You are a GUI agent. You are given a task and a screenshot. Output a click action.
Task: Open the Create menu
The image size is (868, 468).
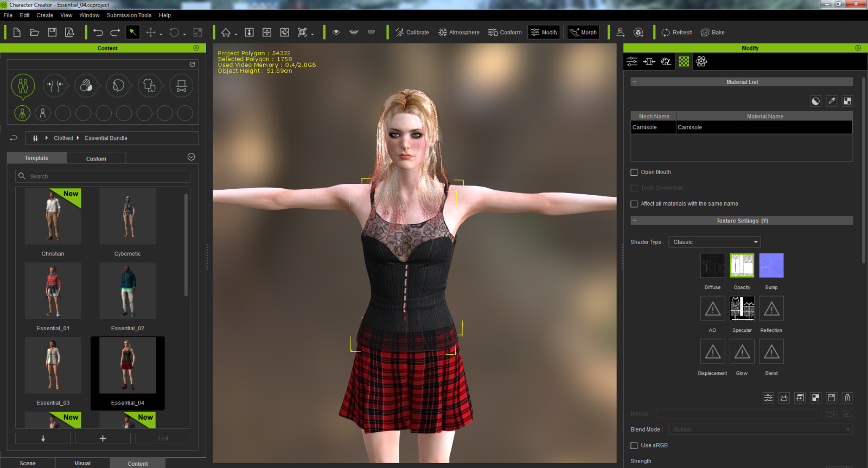click(x=45, y=15)
